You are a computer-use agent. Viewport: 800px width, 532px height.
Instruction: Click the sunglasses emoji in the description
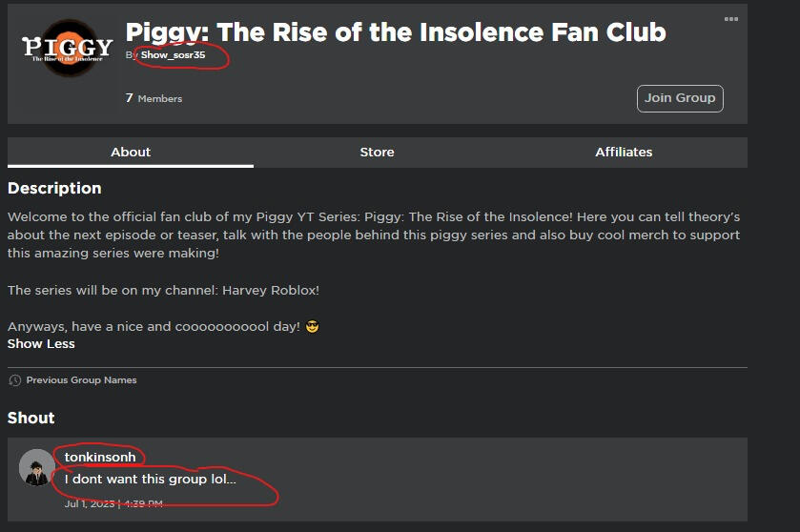click(312, 326)
